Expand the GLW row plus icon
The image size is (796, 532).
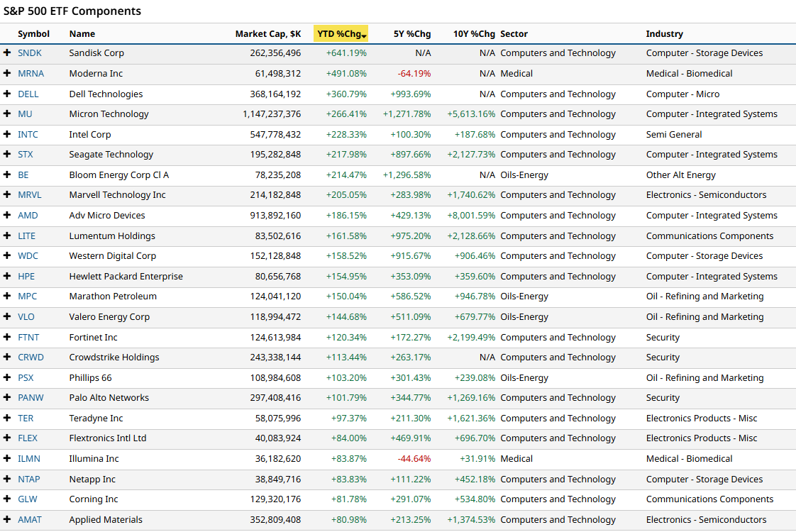tap(7, 499)
